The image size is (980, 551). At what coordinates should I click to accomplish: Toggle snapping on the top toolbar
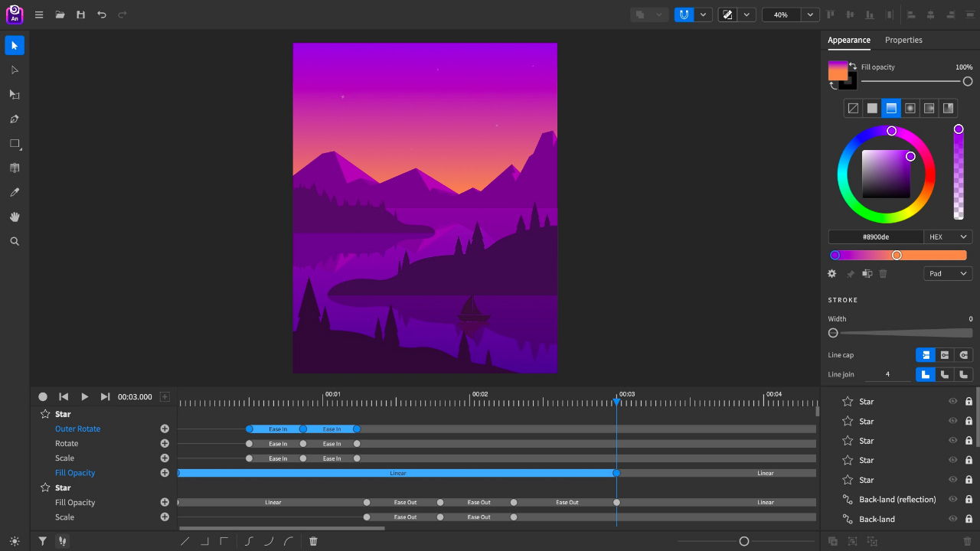click(682, 14)
